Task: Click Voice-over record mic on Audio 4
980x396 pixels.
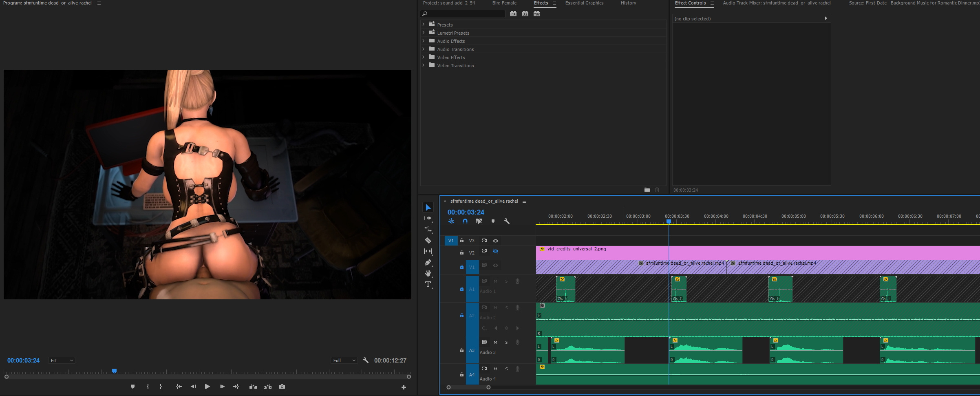Action: click(x=517, y=369)
